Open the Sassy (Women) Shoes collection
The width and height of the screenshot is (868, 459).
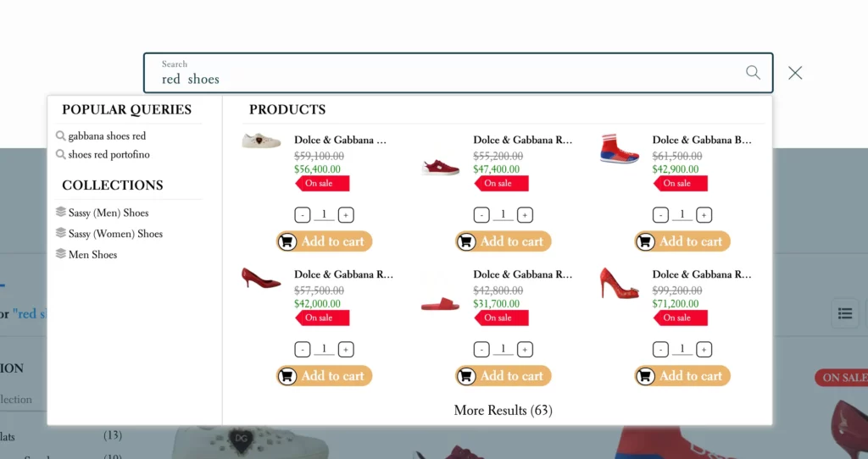pos(115,234)
